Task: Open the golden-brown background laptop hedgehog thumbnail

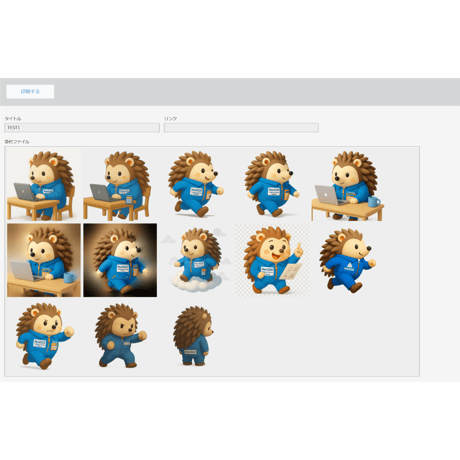Action: tap(44, 260)
